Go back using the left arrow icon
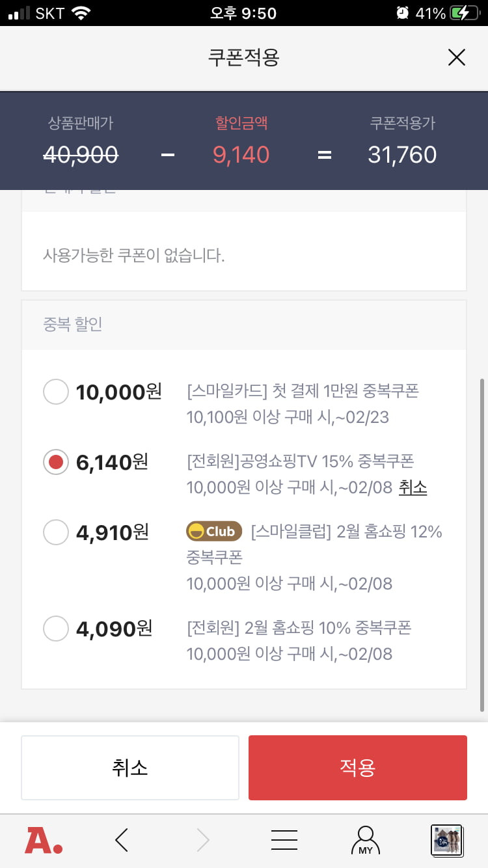The image size is (488, 868). [122, 840]
